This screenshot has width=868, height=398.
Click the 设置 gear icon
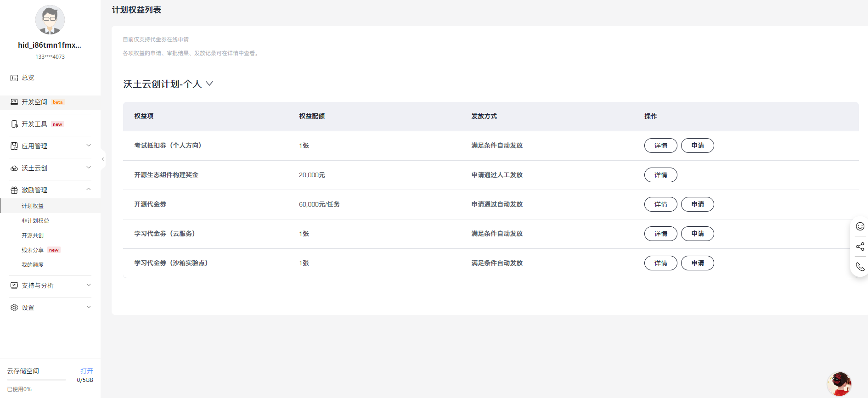click(14, 308)
